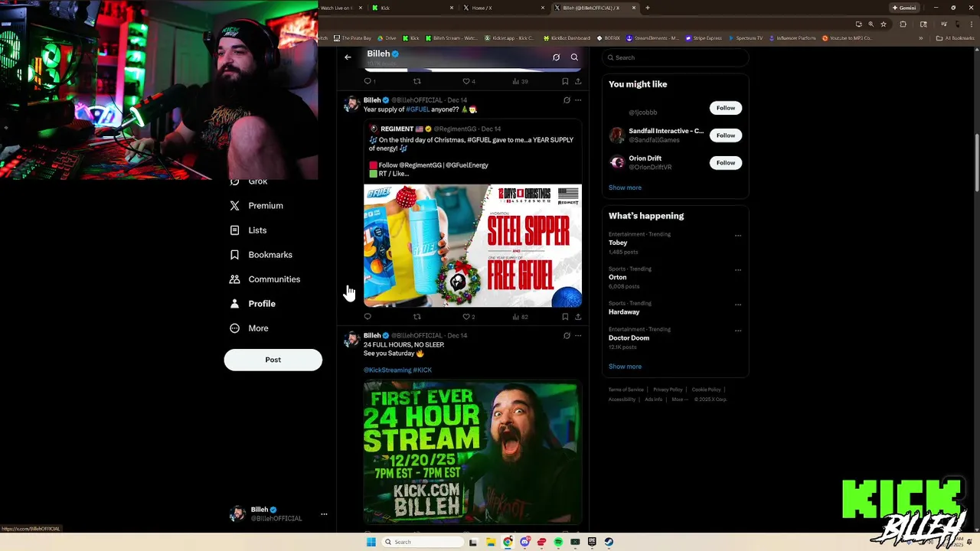The image size is (980, 551).
Task: Open Steam from the taskbar
Action: click(609, 542)
